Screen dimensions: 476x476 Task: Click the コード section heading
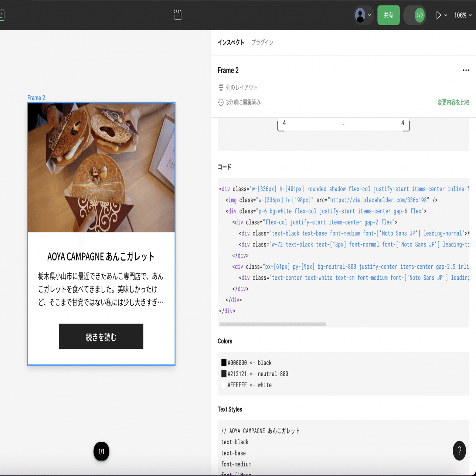tap(224, 167)
